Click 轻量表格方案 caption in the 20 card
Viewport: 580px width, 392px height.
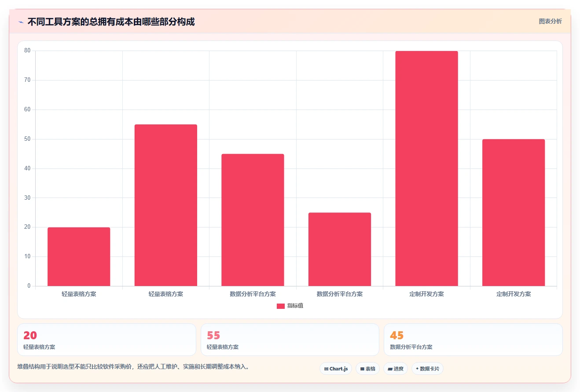39,347
